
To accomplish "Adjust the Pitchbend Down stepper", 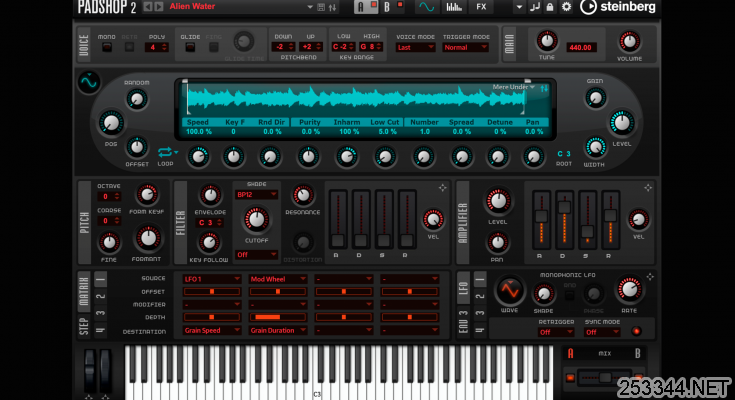I will (x=291, y=47).
